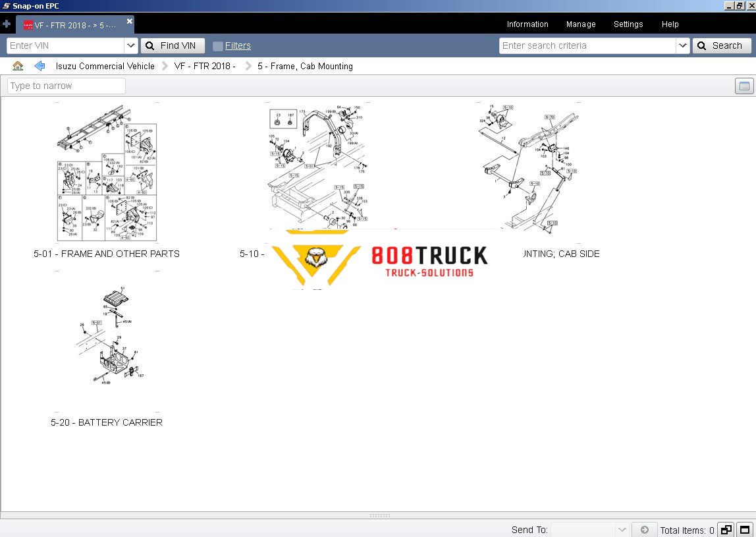This screenshot has height=537, width=756.
Task: Open the Settings menu
Action: 628,24
